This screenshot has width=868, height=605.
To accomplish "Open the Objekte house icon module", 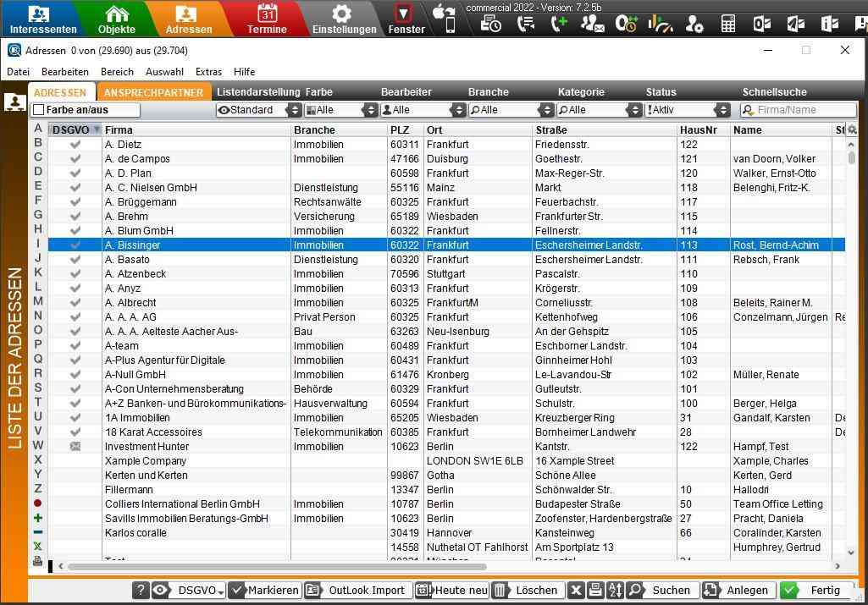I will (x=117, y=18).
